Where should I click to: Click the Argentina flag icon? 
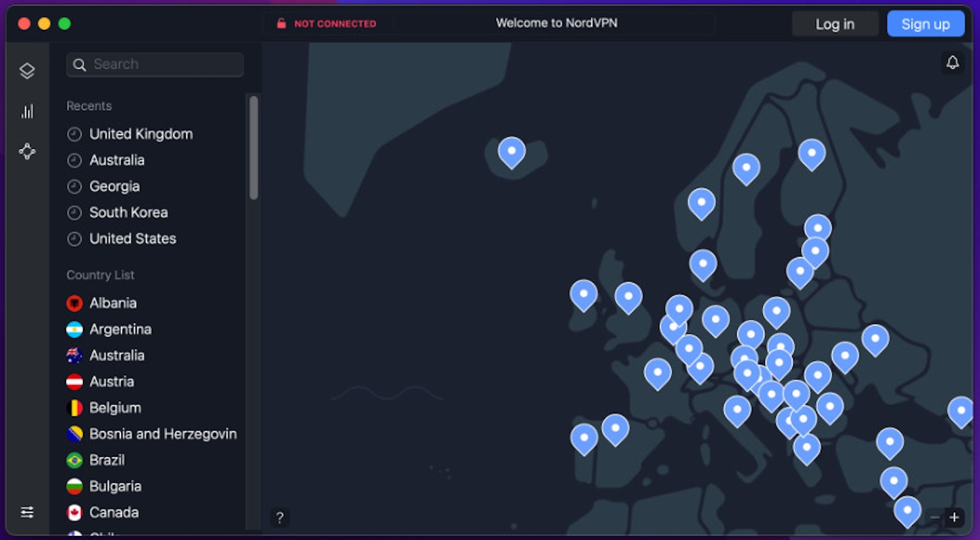pyautogui.click(x=74, y=329)
